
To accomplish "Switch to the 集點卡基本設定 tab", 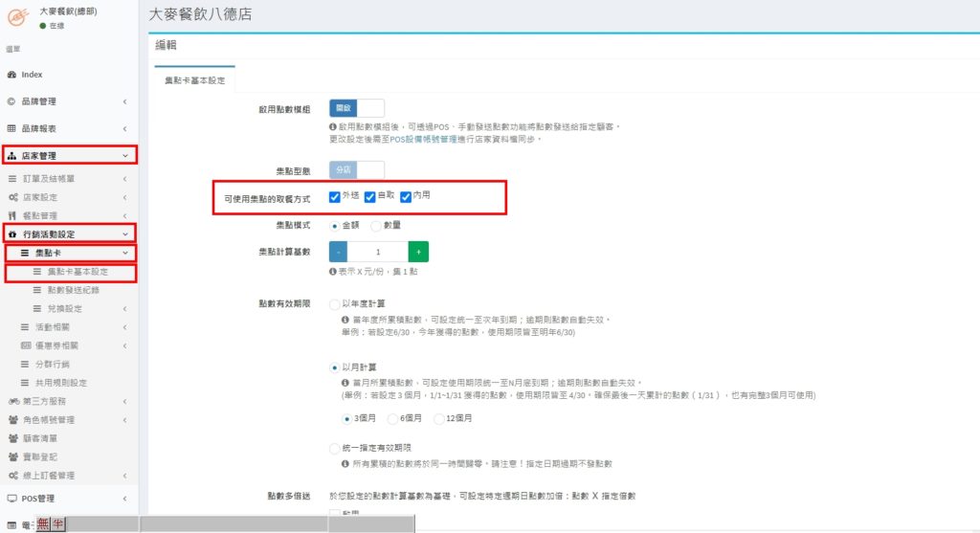I will click(194, 80).
